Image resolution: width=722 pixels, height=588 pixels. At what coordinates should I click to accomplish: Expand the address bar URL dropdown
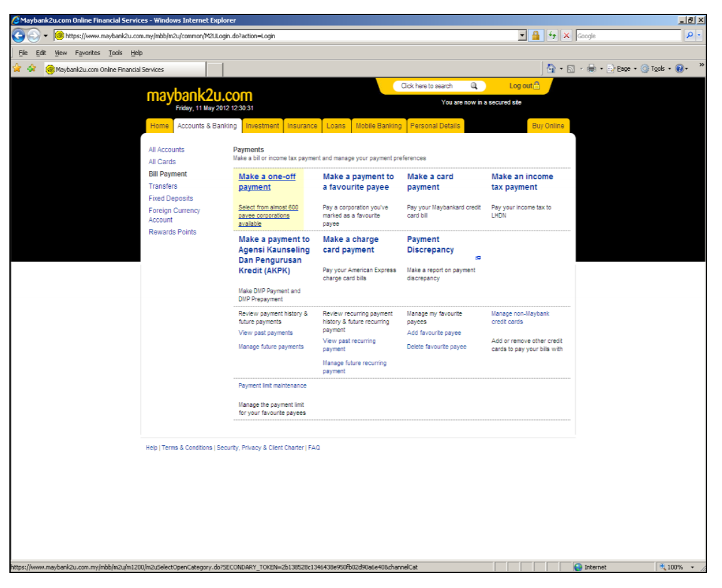(x=523, y=36)
